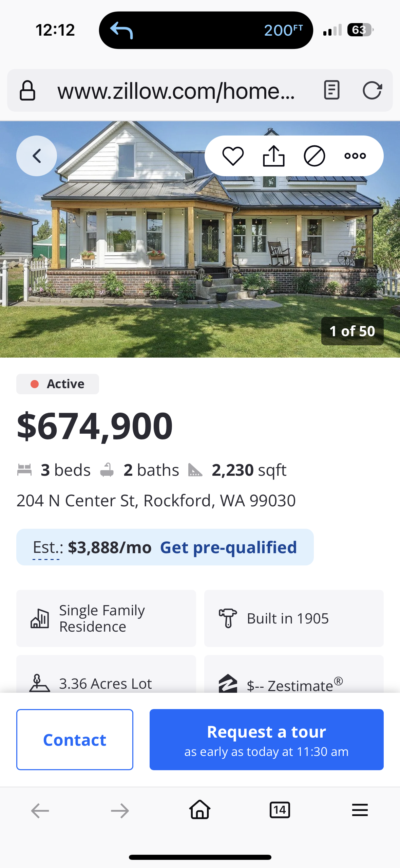The image size is (400, 868).
Task: Tap the zillow.com URL address field
Action: pos(176,91)
